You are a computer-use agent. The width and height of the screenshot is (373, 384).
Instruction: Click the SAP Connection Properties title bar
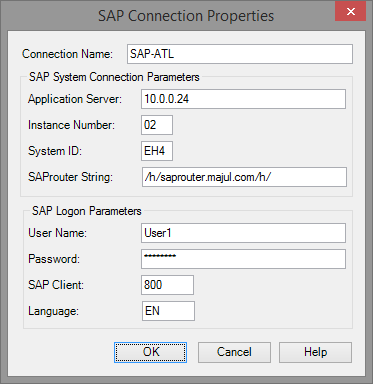pos(186,16)
